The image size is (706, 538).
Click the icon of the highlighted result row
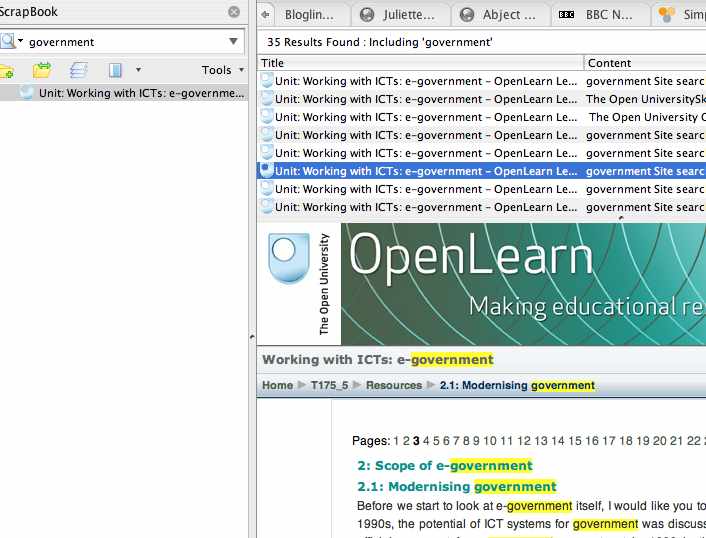267,170
